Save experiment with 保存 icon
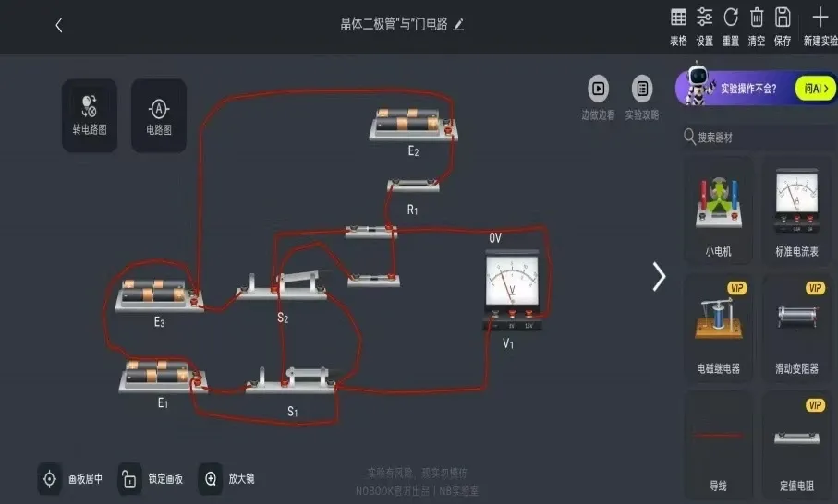Image resolution: width=838 pixels, height=504 pixels. point(783,18)
